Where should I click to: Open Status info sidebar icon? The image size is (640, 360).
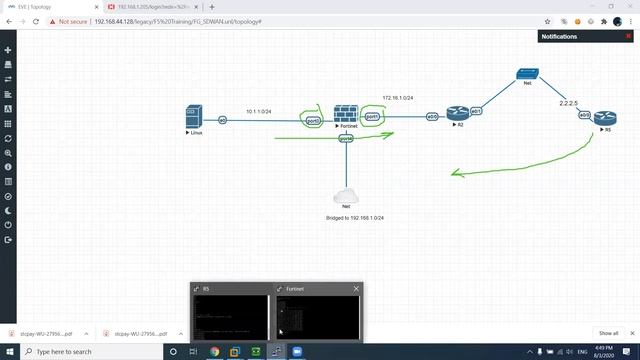pyautogui.click(x=8, y=167)
